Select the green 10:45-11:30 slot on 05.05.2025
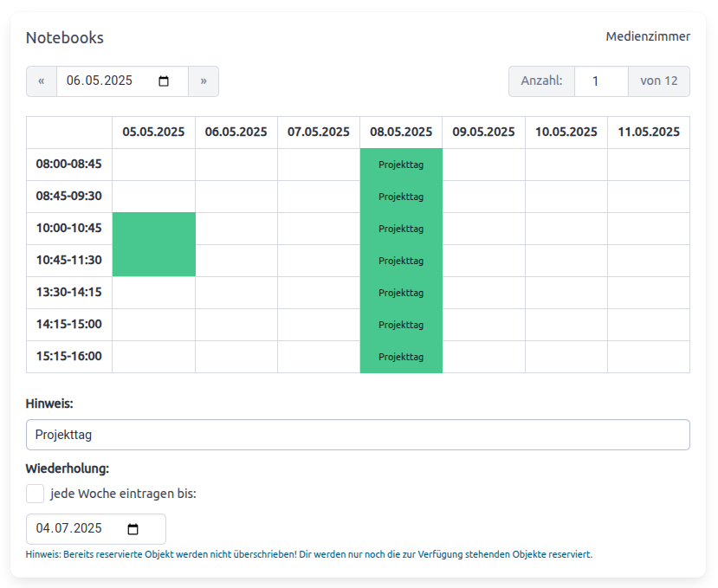The width and height of the screenshot is (718, 588). (153, 261)
